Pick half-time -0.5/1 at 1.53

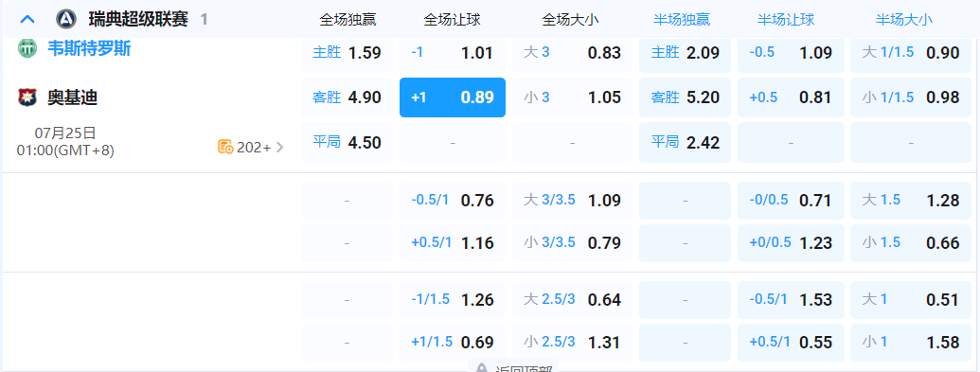[792, 300]
